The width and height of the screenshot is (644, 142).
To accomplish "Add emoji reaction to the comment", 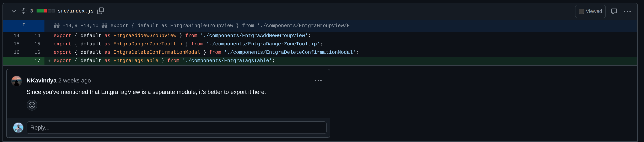I will 32,105.
